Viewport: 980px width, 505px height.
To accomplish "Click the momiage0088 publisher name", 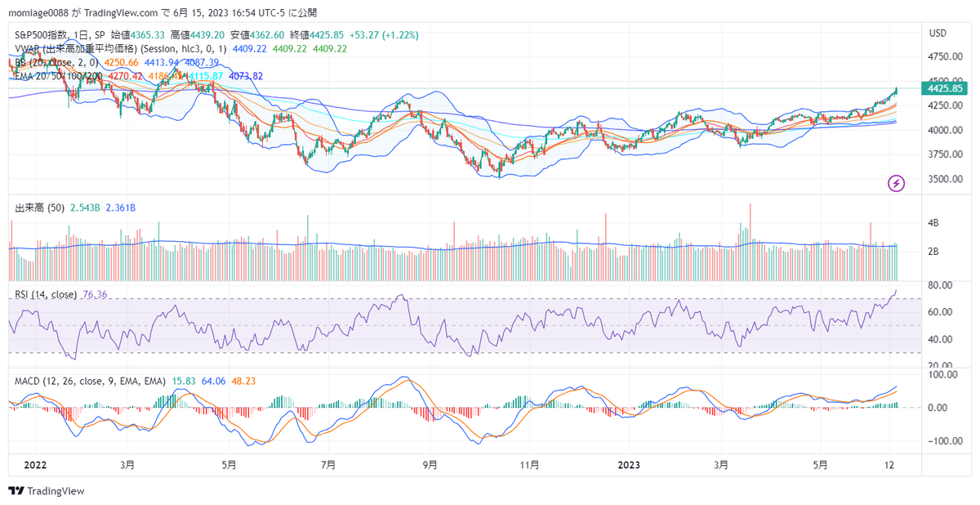I will coord(38,13).
